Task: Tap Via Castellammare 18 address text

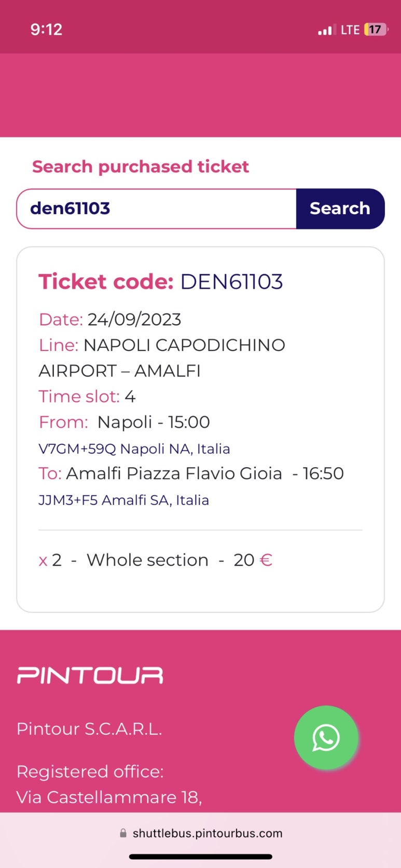Action: pyautogui.click(x=109, y=797)
